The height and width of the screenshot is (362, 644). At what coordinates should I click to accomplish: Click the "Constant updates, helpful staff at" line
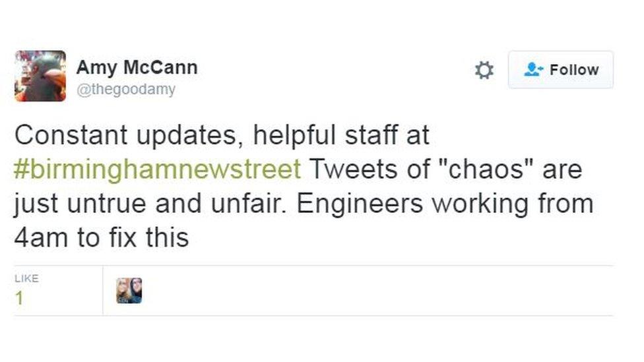[x=222, y=135]
